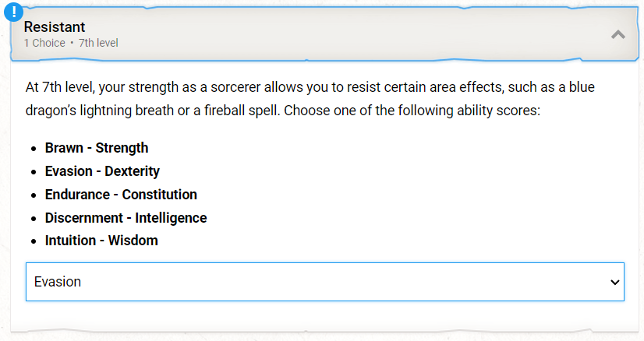Select the 'Endurance - Constitution' list item
Viewport: 644px width, 341px height.
[x=121, y=195]
